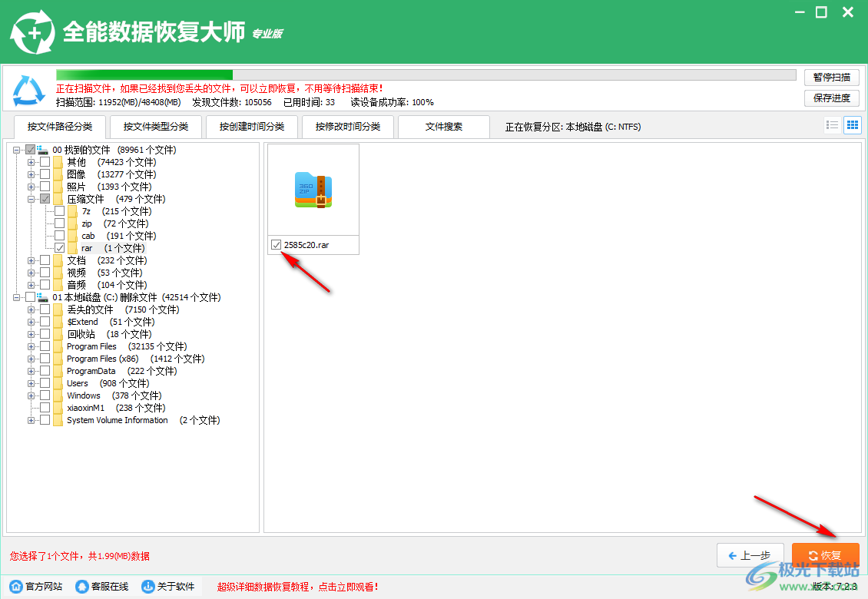Viewport: 868px width, 599px height.
Task: Click the 关于软件 info icon
Action: tap(146, 586)
